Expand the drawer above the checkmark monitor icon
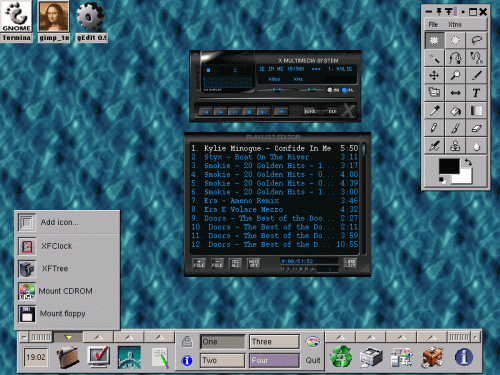This screenshot has width=500, height=375. 98,337
